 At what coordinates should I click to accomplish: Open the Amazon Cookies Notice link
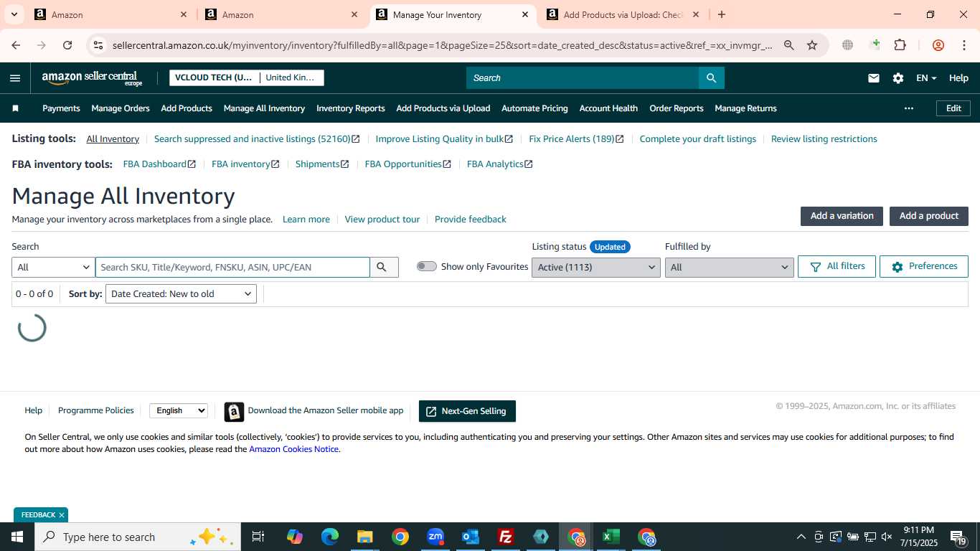(293, 449)
